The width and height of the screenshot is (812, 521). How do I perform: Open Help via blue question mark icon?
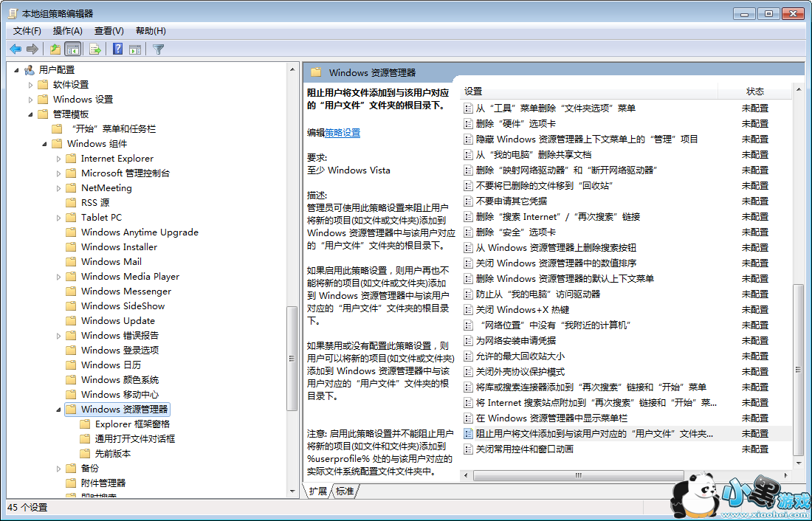click(x=117, y=49)
